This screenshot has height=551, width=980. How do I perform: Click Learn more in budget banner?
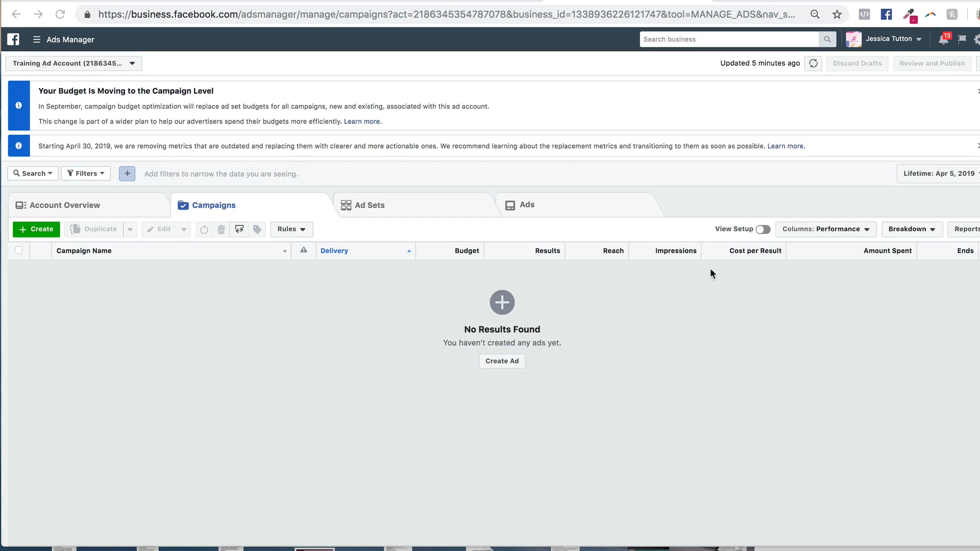362,121
